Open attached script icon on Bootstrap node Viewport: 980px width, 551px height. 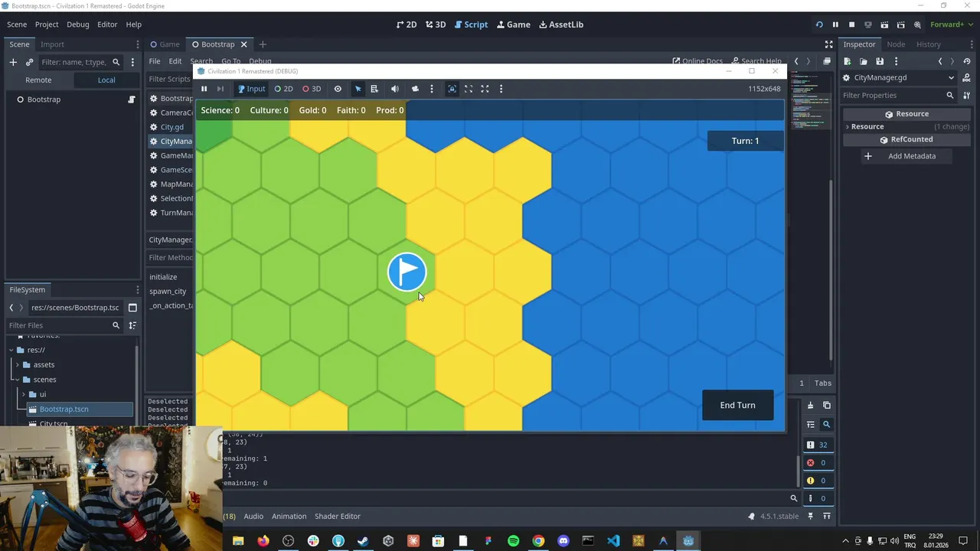click(132, 99)
